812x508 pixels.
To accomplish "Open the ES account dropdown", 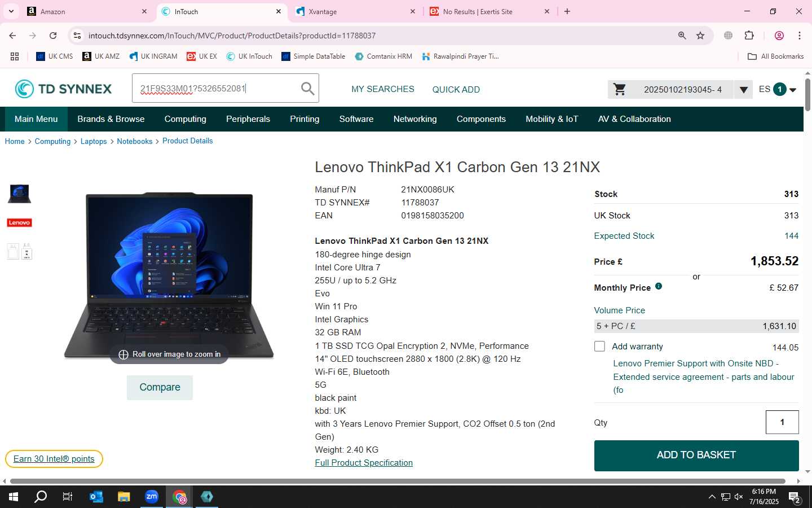I will 778,89.
